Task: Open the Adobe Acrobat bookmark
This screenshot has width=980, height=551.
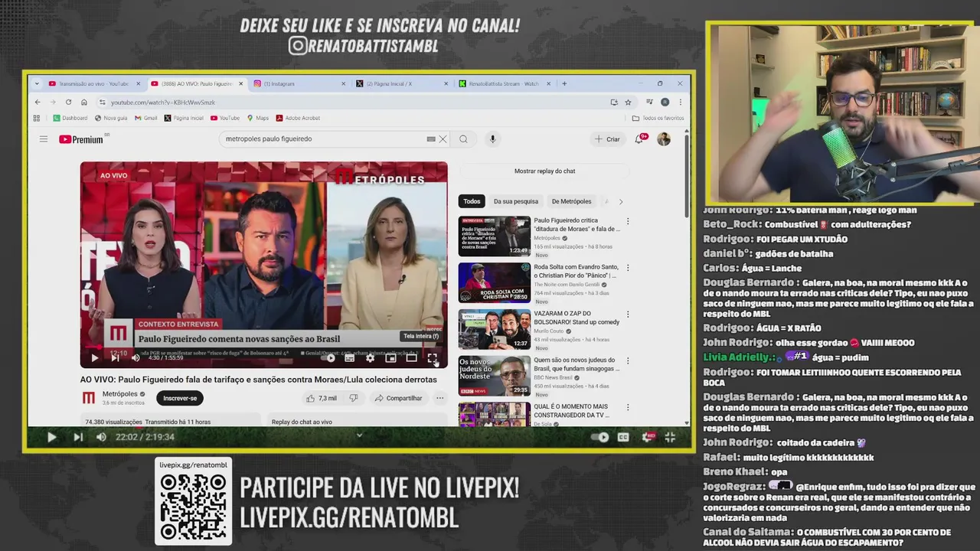Action: [x=298, y=118]
